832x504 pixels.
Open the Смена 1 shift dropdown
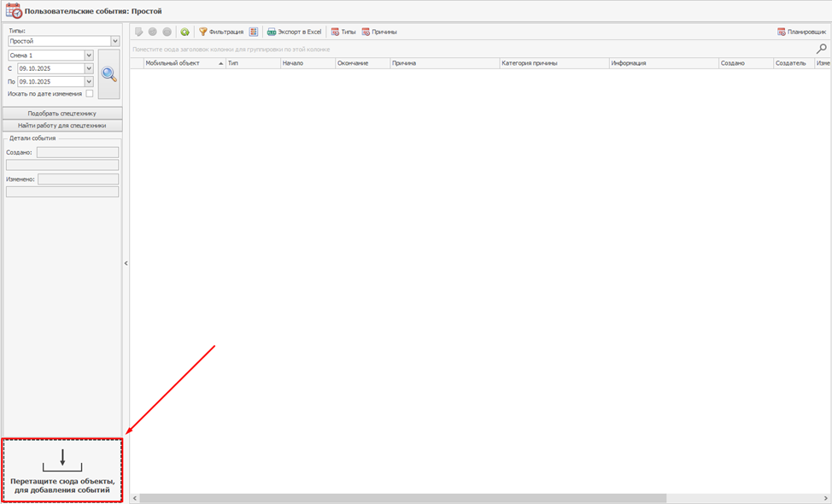pos(89,56)
